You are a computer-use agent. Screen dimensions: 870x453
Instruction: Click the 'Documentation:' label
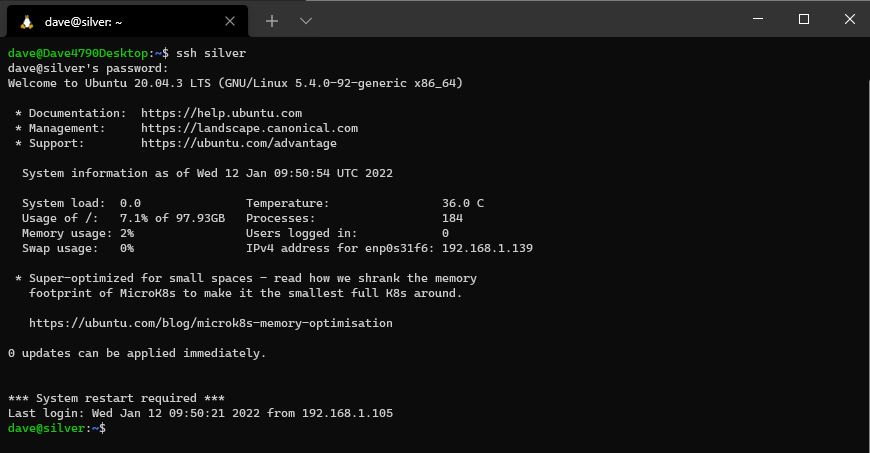tap(78, 113)
